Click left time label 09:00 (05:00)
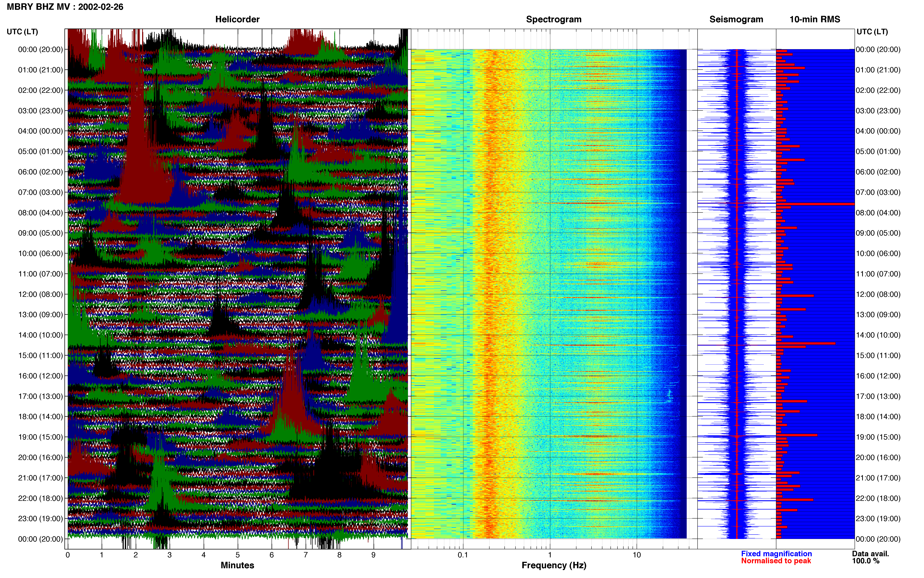 coord(41,233)
